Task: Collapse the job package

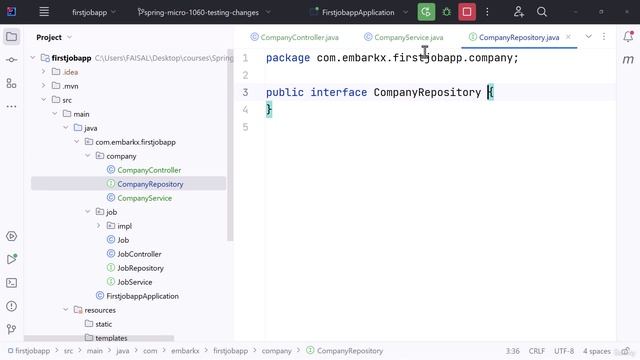Action: [x=88, y=212]
